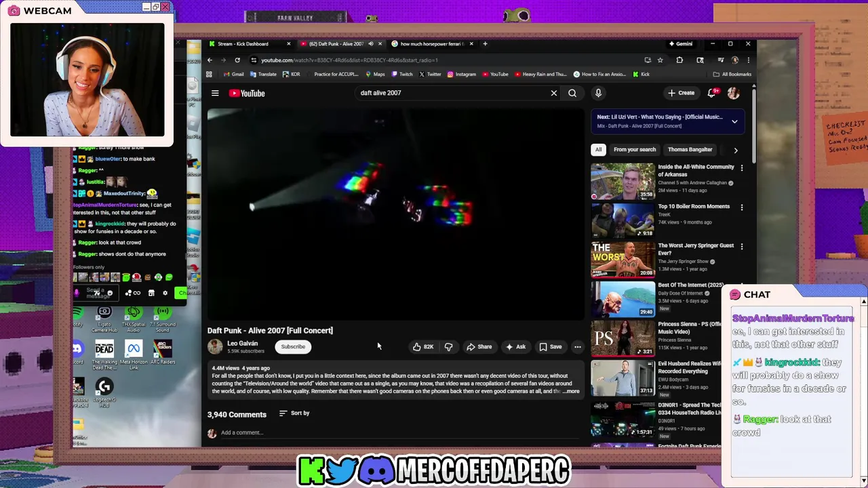Select the Thomas Bangalter chip

pos(690,150)
